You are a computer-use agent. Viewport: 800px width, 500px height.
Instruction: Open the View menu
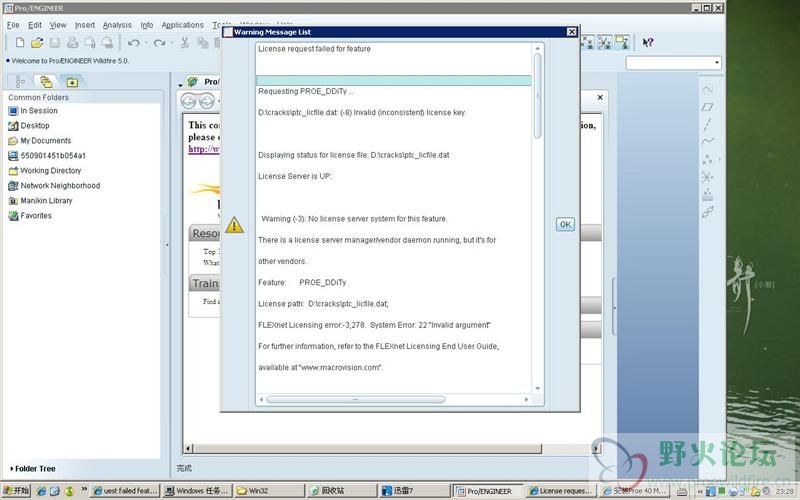pos(58,25)
